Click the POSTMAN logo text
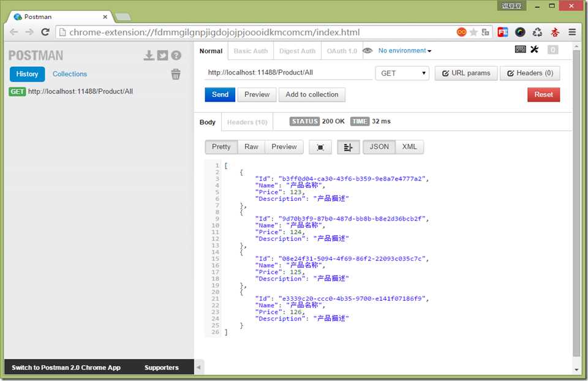The width and height of the screenshot is (588, 381). coord(36,56)
